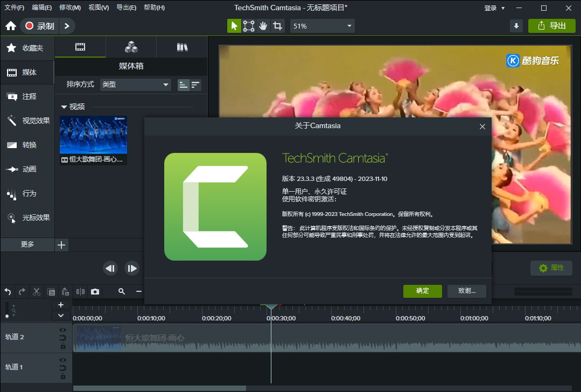Expand the arrow next to 录制
Screen dimensions: 581x392
click(x=67, y=26)
